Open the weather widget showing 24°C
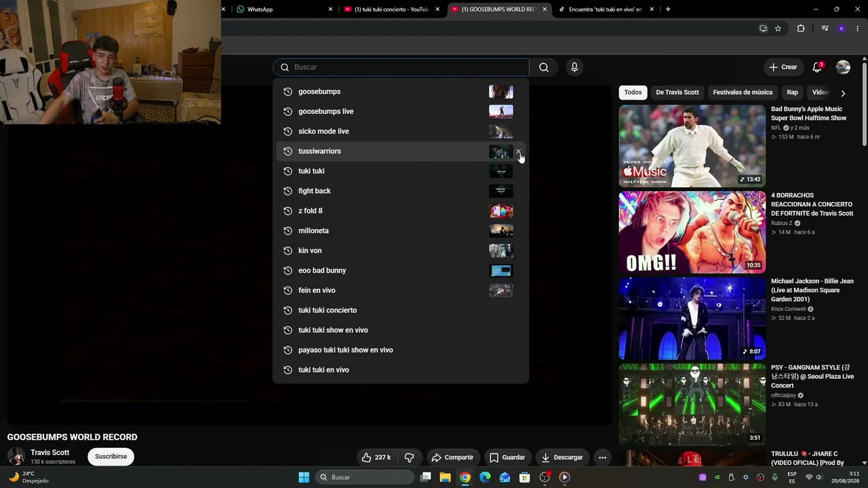The width and height of the screenshot is (868, 488). pyautogui.click(x=30, y=477)
